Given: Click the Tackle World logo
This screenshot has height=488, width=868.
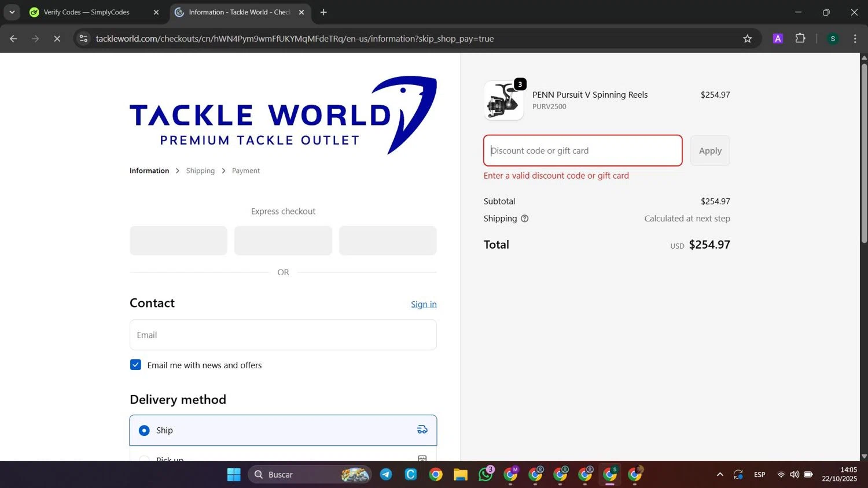Looking at the screenshot, I should click(x=283, y=115).
